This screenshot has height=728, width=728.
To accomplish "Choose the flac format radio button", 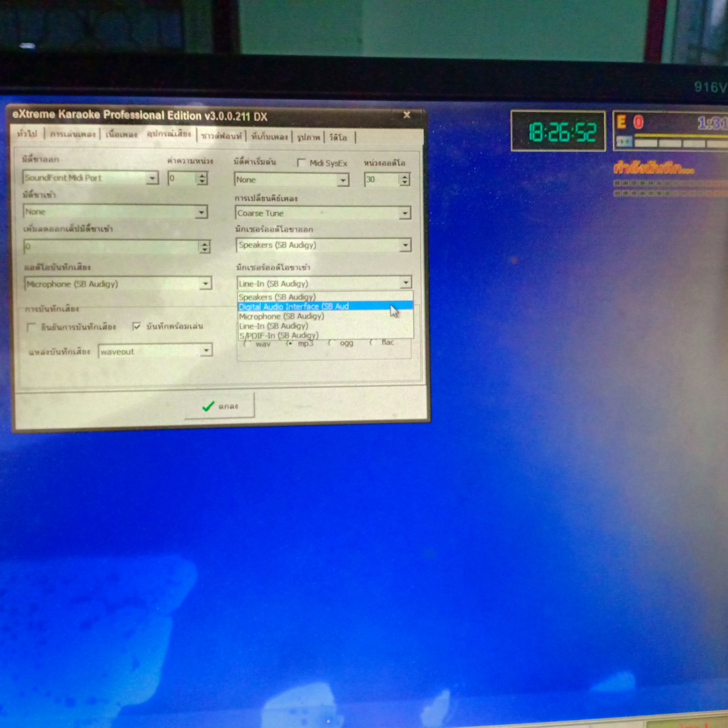I will tap(373, 342).
